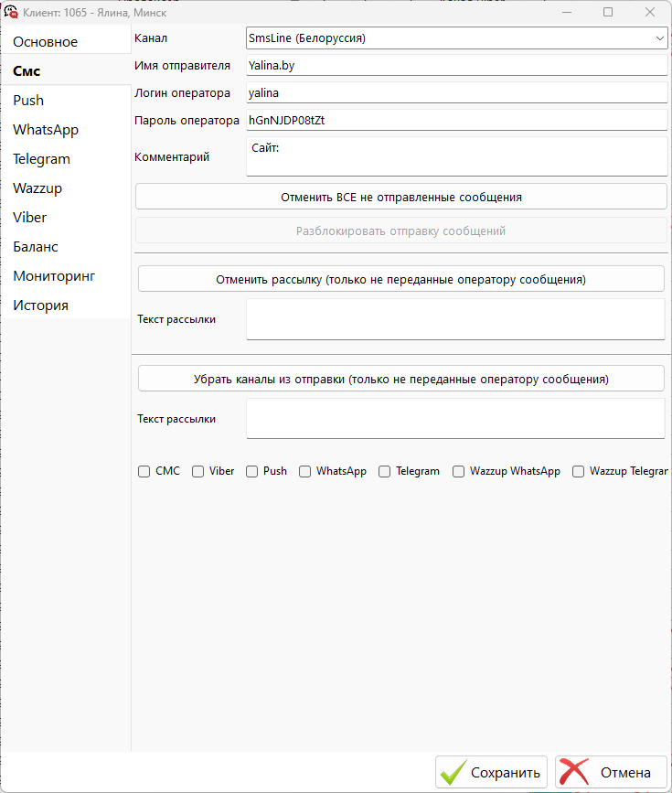
Task: Open the SmsLine (Белоруссия) combo box
Action: (x=456, y=38)
